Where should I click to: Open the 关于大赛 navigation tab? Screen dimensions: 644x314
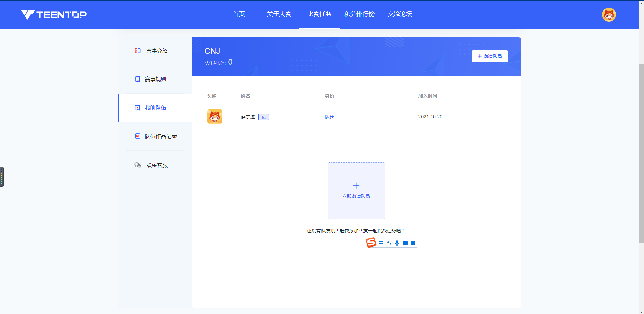click(279, 14)
